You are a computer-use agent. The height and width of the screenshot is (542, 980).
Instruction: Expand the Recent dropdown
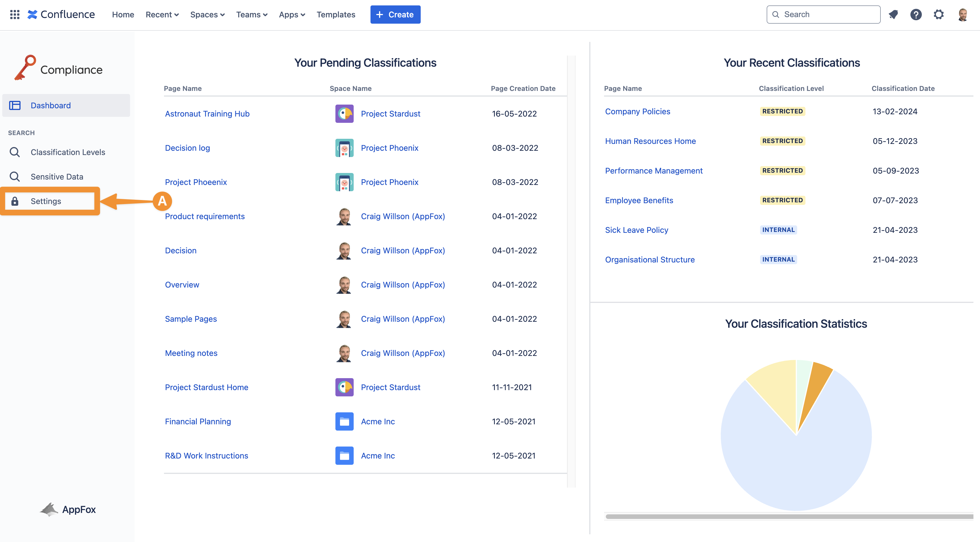[x=162, y=15]
